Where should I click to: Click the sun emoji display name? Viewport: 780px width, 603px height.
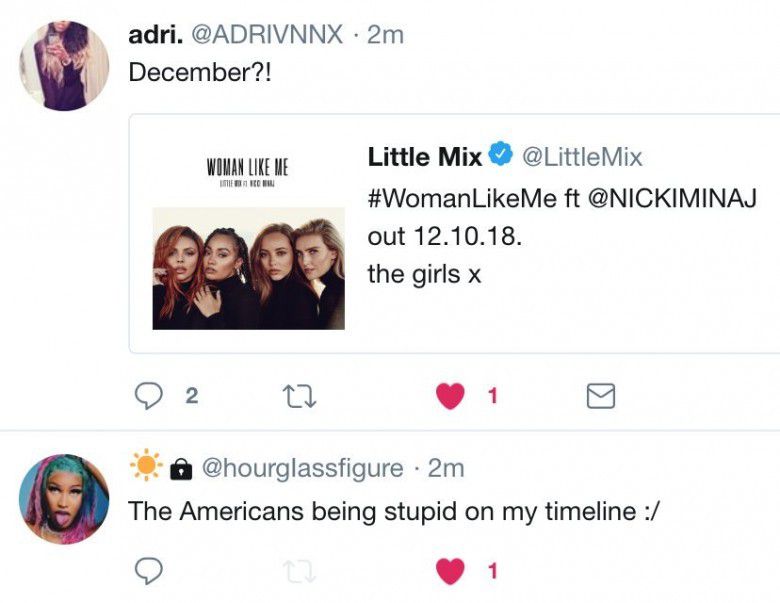point(146,465)
